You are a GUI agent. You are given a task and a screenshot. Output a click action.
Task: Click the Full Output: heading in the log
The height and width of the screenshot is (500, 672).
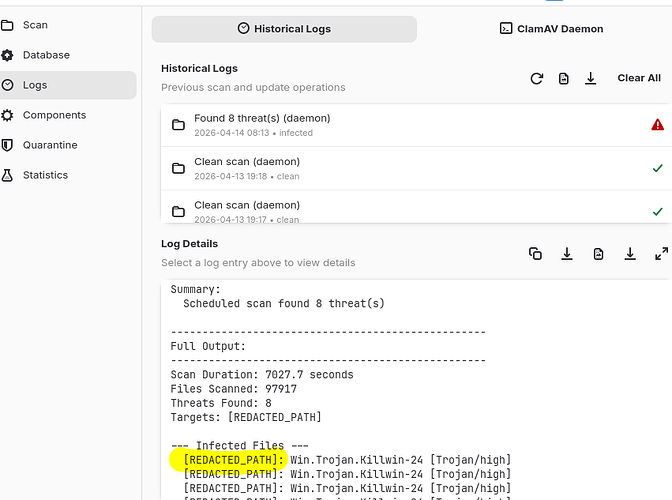(x=208, y=346)
